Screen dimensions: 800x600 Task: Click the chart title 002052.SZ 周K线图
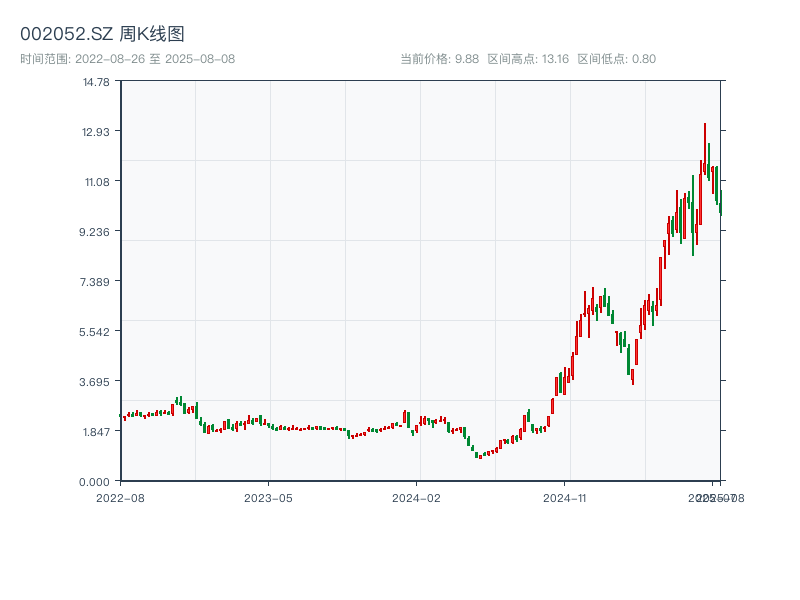(x=102, y=34)
